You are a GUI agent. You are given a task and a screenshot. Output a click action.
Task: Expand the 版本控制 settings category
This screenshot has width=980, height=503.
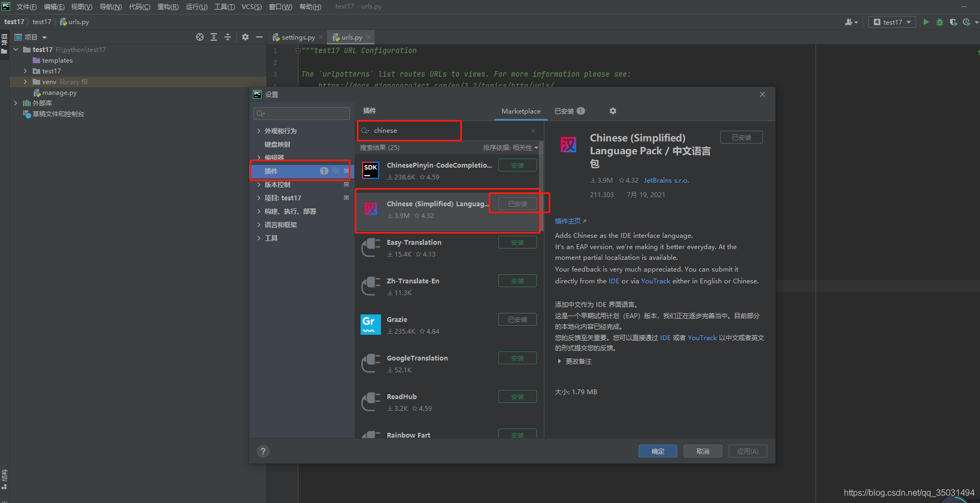pyautogui.click(x=259, y=185)
